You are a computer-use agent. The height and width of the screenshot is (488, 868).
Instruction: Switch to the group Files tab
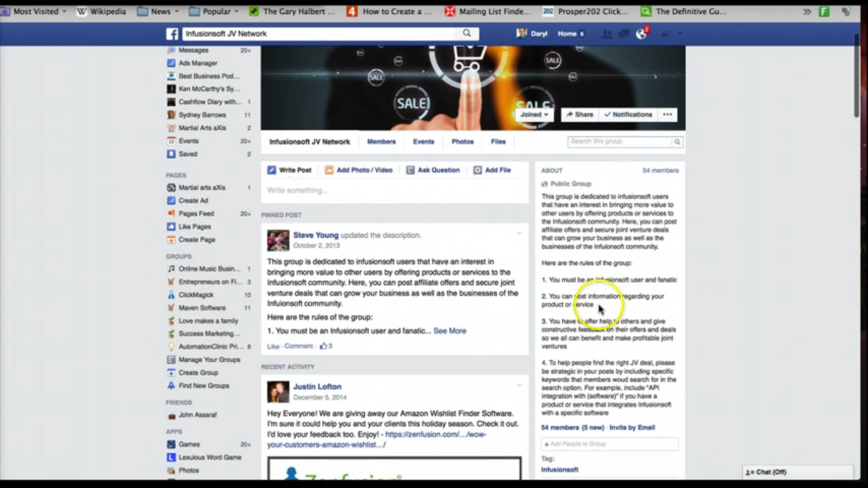tap(498, 142)
